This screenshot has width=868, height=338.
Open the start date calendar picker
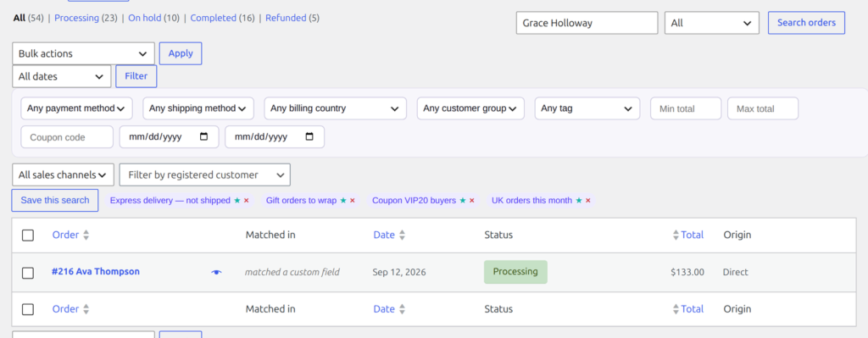[x=203, y=136]
